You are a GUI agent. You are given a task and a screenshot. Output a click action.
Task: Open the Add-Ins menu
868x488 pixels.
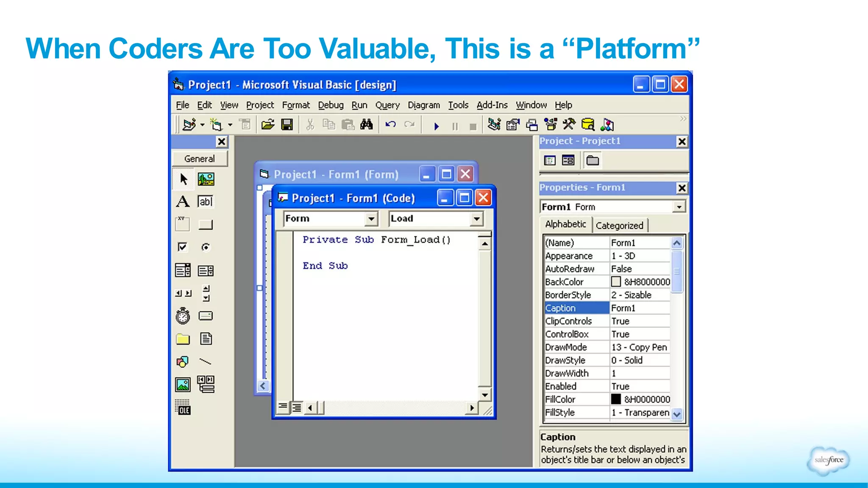(x=492, y=105)
